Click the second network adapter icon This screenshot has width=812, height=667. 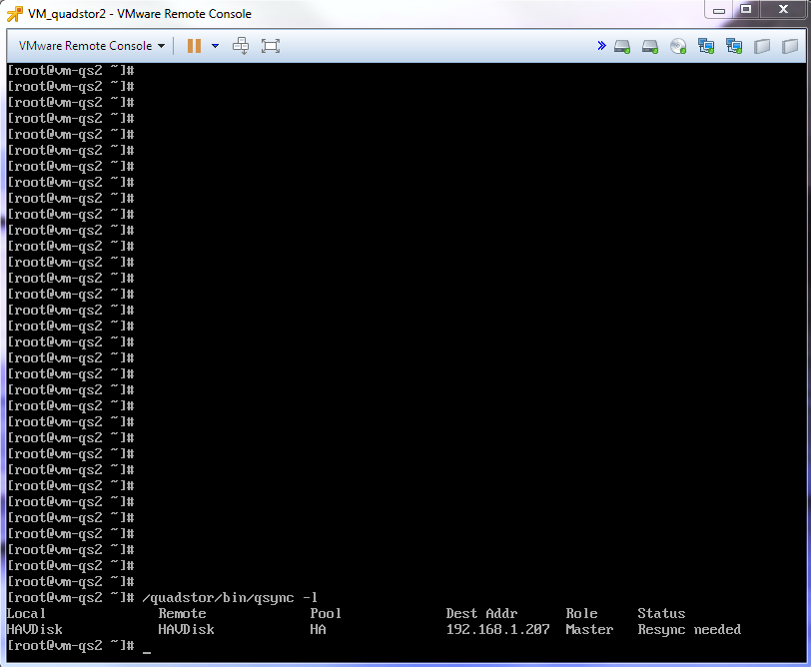[734, 46]
